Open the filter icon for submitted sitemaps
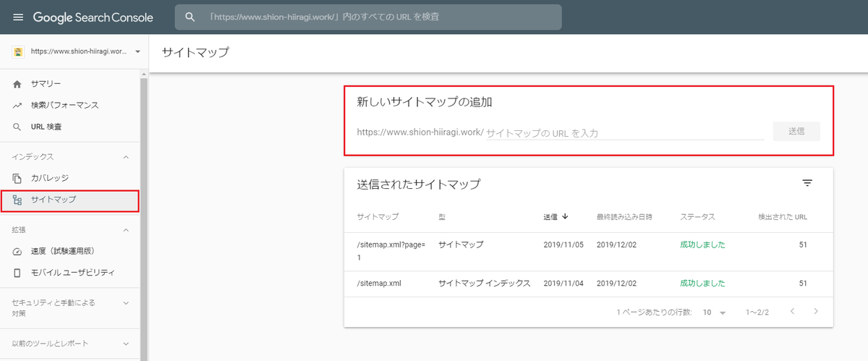Image resolution: width=868 pixels, height=361 pixels. click(x=808, y=184)
